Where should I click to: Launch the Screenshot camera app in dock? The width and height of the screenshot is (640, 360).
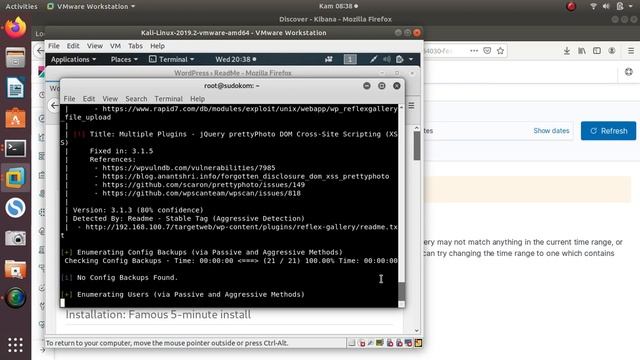click(x=15, y=238)
